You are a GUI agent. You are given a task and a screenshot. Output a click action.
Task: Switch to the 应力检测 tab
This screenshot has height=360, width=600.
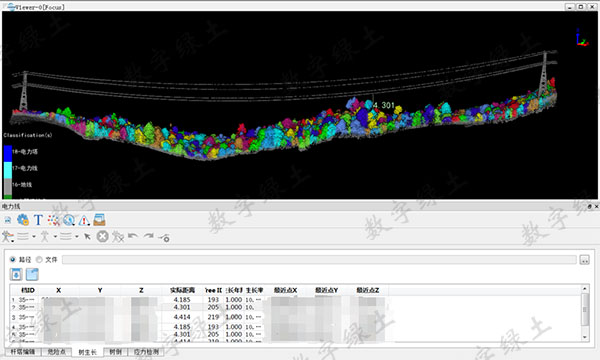(x=147, y=352)
